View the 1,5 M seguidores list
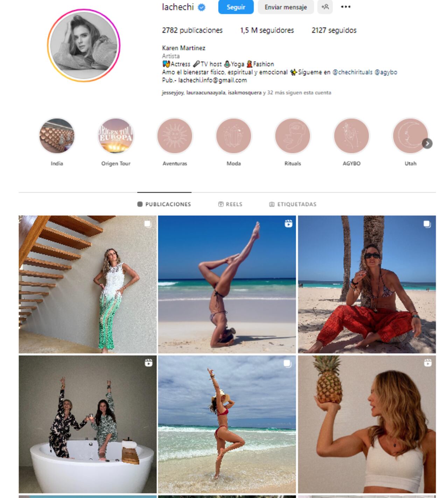 pos(267,30)
